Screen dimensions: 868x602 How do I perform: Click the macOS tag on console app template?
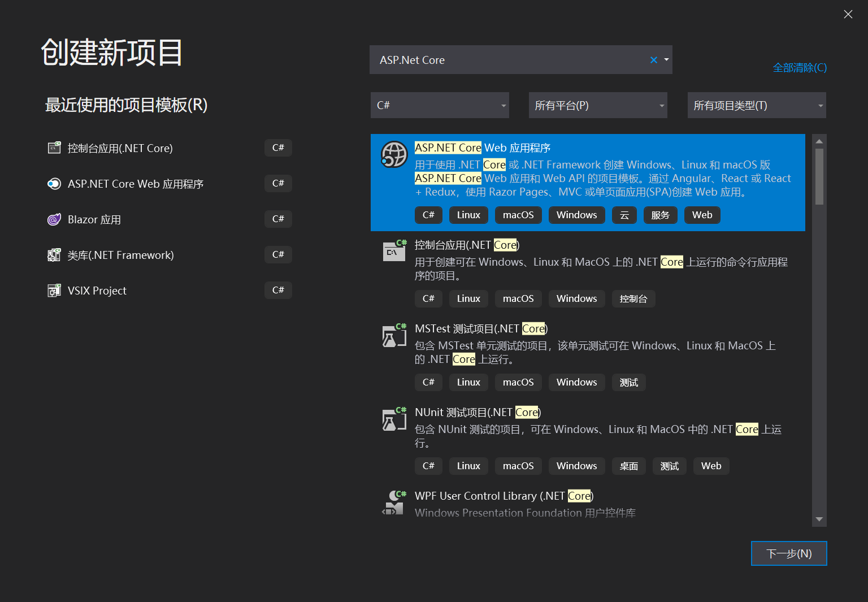[x=518, y=298]
